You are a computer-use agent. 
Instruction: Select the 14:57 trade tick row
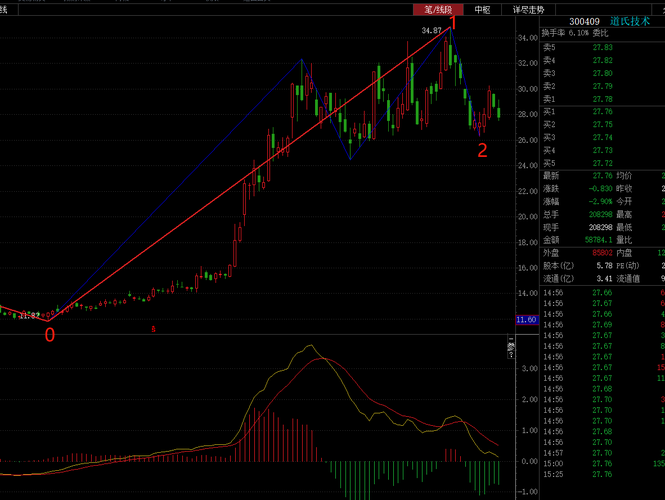[x=602, y=453]
